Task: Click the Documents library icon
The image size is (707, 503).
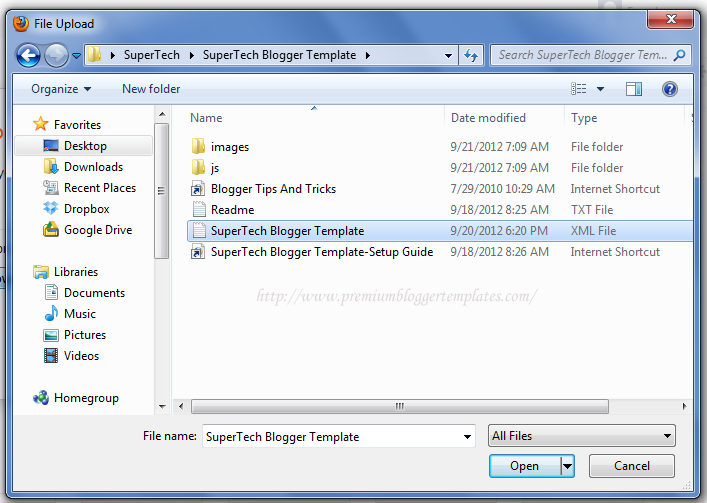Action: point(51,293)
